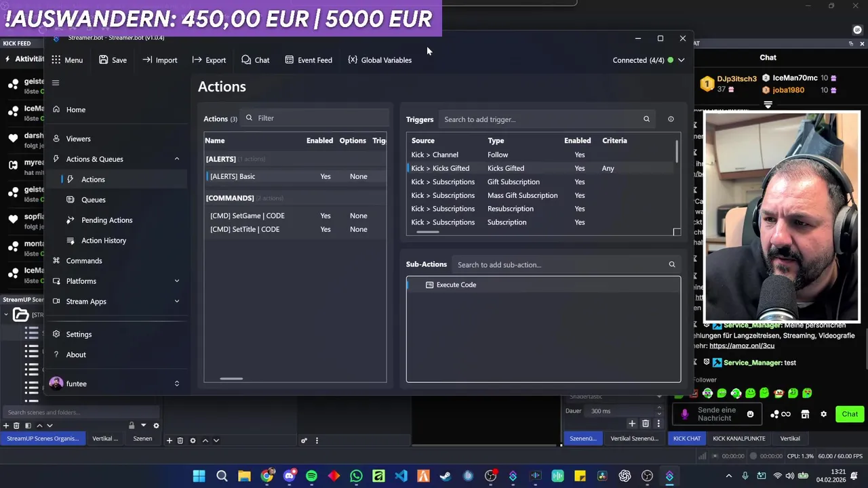
Task: Switch to the Vertikal Szenenü... tab
Action: [x=634, y=439]
